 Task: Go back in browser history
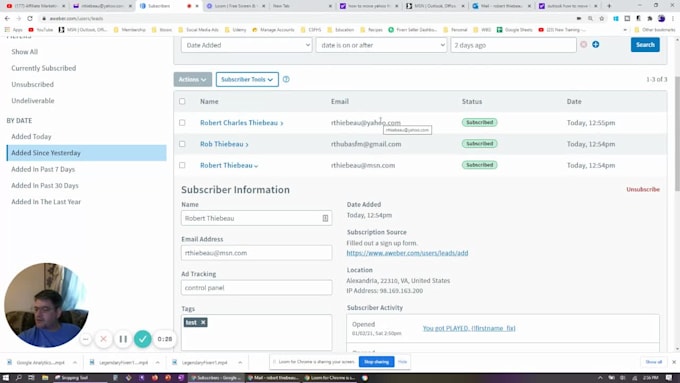coord(7,18)
